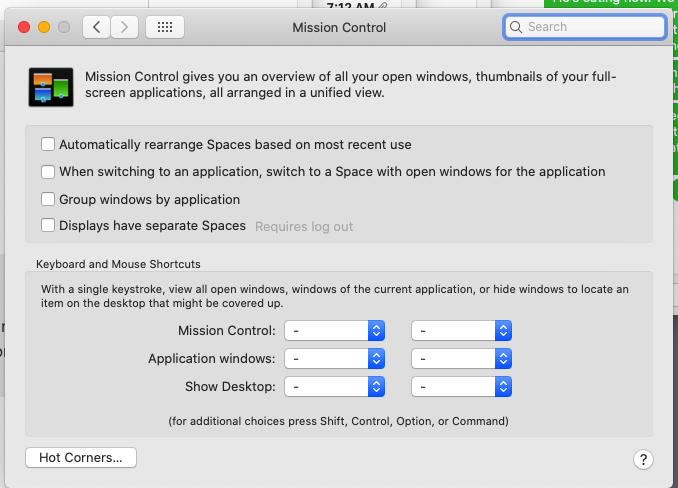Go back with the left chevron button
The height and width of the screenshot is (488, 678).
[x=96, y=27]
